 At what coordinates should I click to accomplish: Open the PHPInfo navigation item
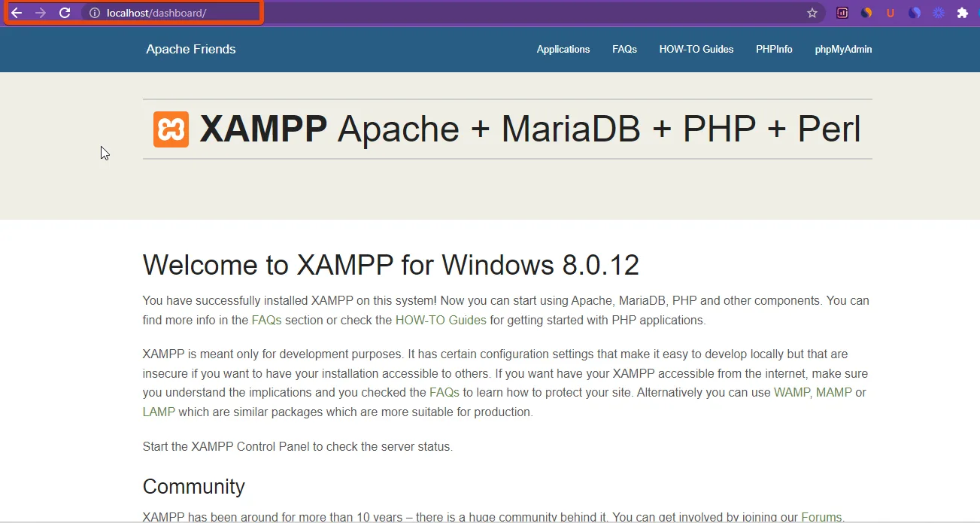point(774,49)
